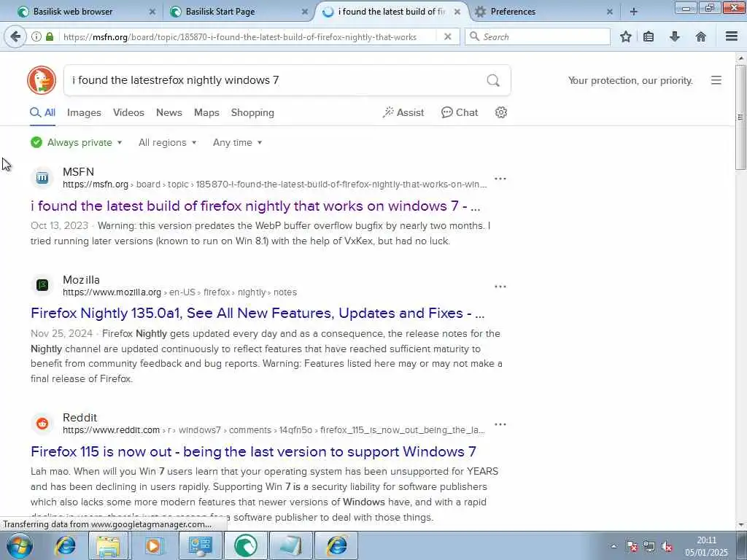Open DuckDuckGo Chat
The image size is (747, 560).
460,112
